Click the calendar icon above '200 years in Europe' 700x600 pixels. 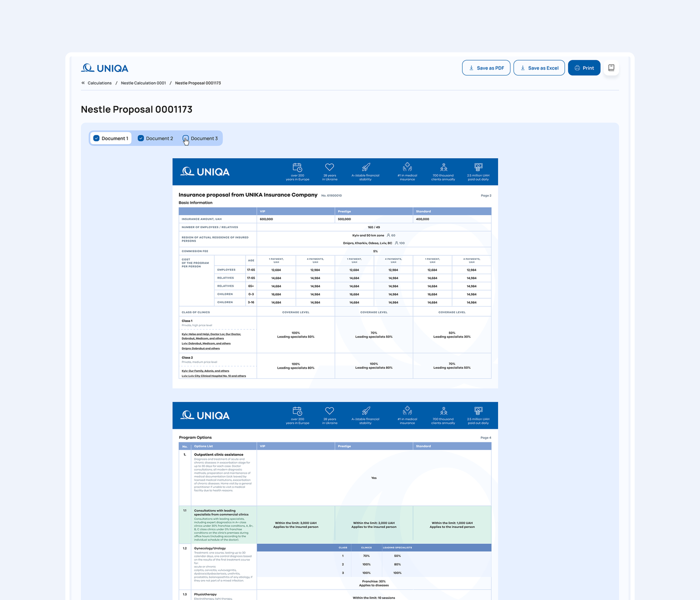click(x=297, y=167)
